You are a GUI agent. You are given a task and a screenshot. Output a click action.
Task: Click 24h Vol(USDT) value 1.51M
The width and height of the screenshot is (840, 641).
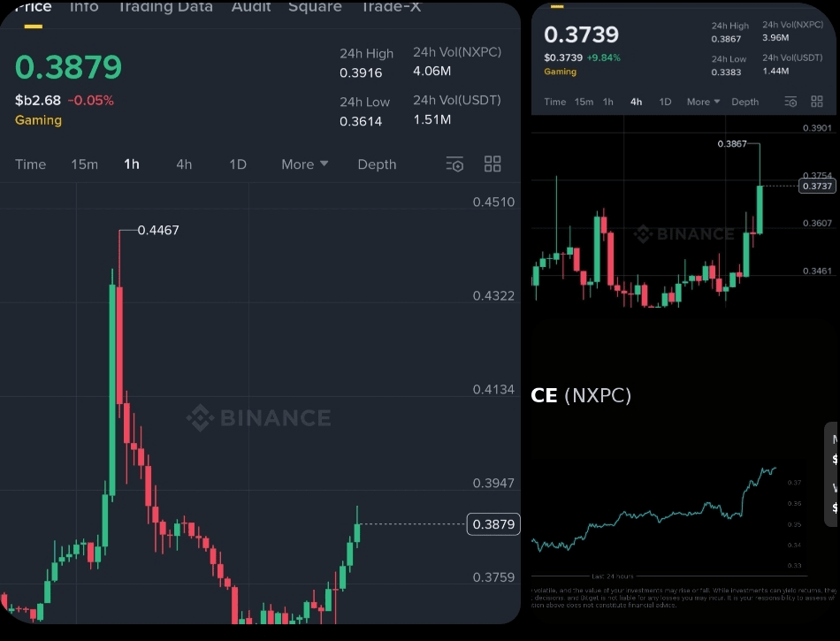click(432, 119)
